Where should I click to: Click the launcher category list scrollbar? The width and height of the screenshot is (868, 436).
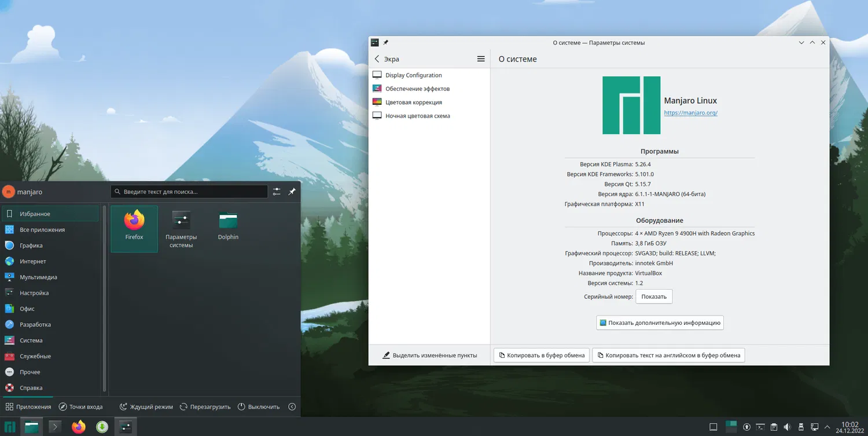tap(104, 298)
